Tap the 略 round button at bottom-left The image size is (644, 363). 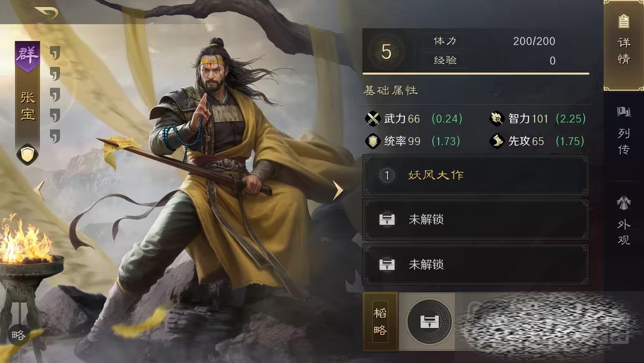point(18,335)
